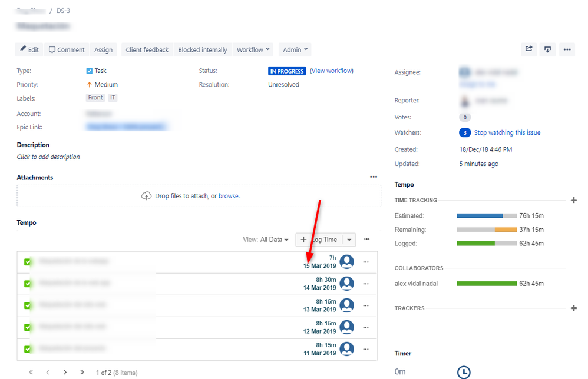Image resolution: width=588 pixels, height=379 pixels.
Task: Open ellipsis menu for 11 Mar 2019 worklog
Action: pyautogui.click(x=366, y=349)
